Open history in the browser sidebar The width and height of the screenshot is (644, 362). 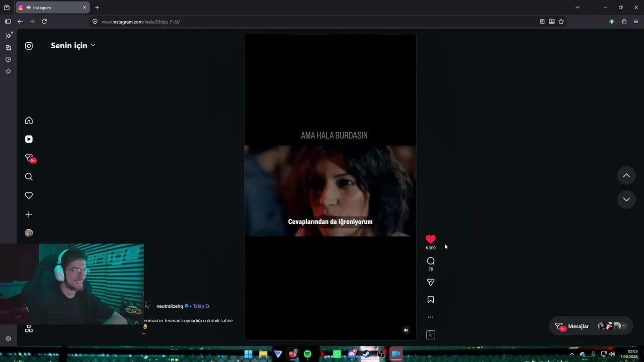[x=8, y=59]
